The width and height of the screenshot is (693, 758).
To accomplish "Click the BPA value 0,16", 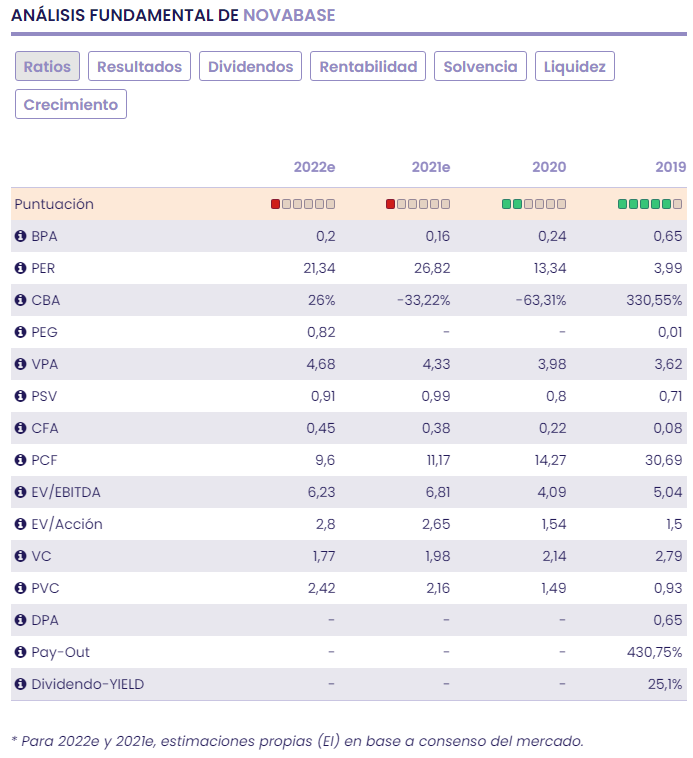I will [x=437, y=236].
